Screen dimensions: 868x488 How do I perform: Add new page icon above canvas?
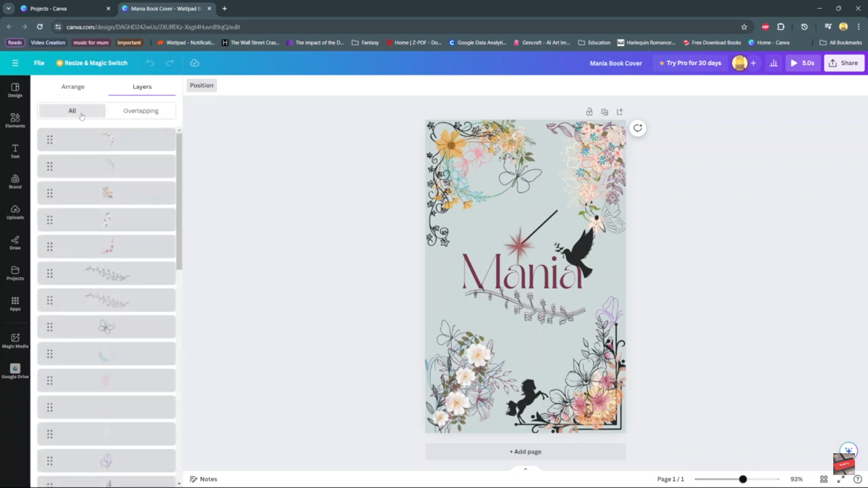pyautogui.click(x=620, y=112)
